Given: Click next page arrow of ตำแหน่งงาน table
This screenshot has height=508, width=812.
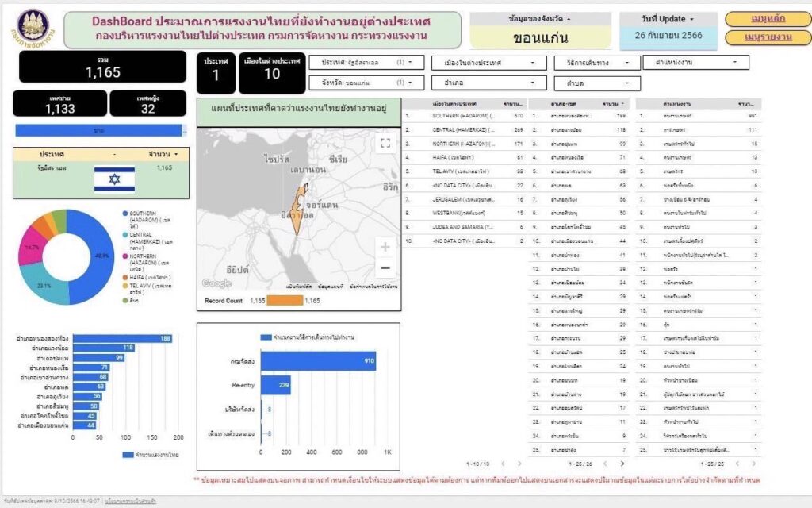Looking at the screenshot, I should point(751,463).
